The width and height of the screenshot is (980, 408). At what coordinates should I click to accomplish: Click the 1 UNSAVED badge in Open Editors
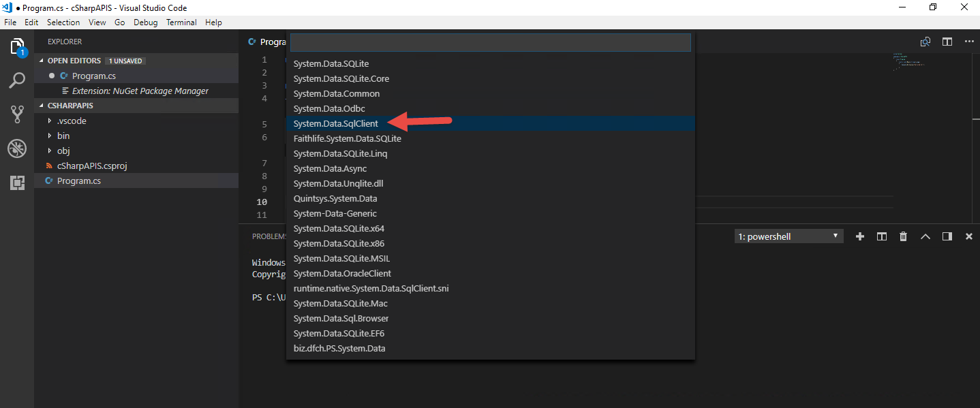[x=126, y=61]
